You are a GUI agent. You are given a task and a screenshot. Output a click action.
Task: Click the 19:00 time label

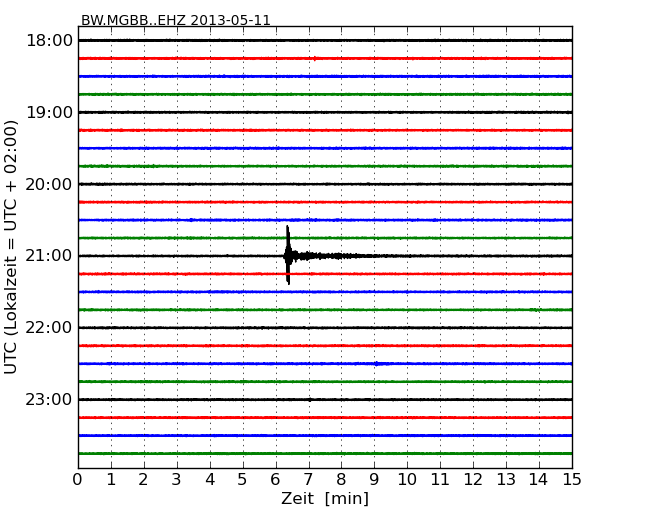click(49, 112)
